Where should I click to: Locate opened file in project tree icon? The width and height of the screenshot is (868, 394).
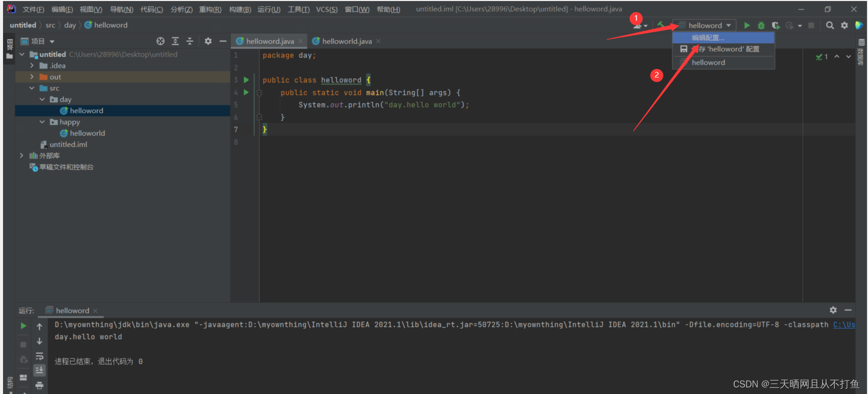(160, 41)
